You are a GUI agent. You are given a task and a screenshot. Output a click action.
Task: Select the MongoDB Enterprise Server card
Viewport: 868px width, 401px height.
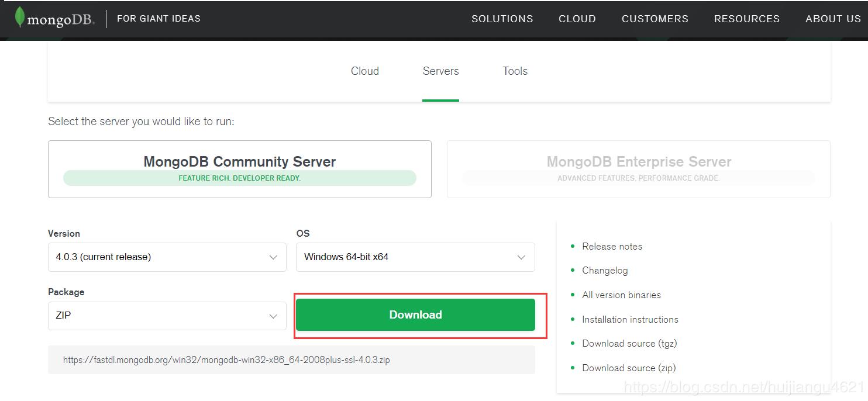(x=638, y=169)
